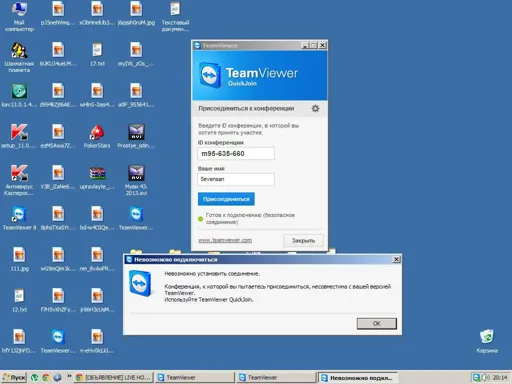The width and height of the screenshot is (512, 384).
Task: Select the jr86H3cUsM... image file icon
Action: 97,300
